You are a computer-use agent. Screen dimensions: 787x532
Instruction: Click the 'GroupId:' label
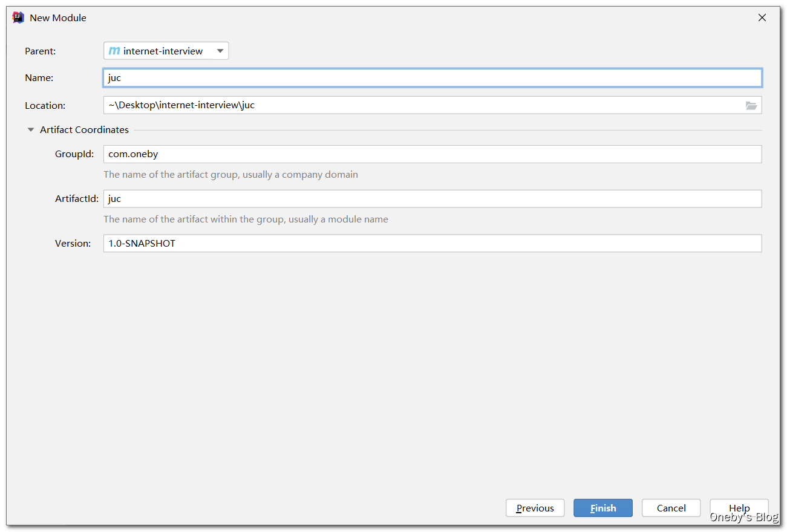pyautogui.click(x=74, y=154)
